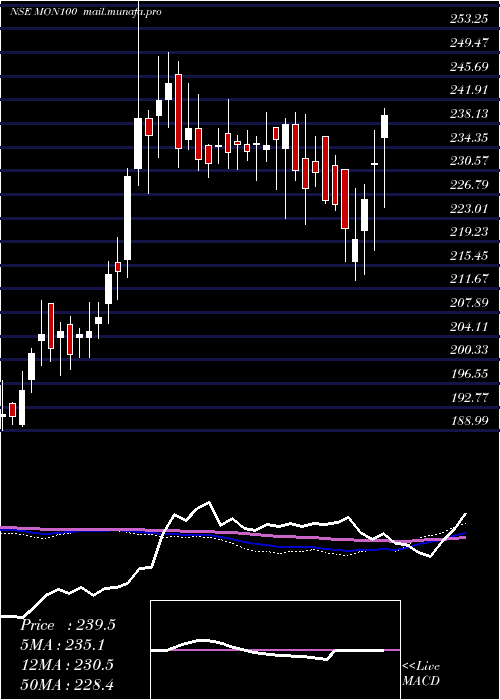Click the 215.45 price axis label
Viewport: 500px width, 700px height.
(469, 255)
